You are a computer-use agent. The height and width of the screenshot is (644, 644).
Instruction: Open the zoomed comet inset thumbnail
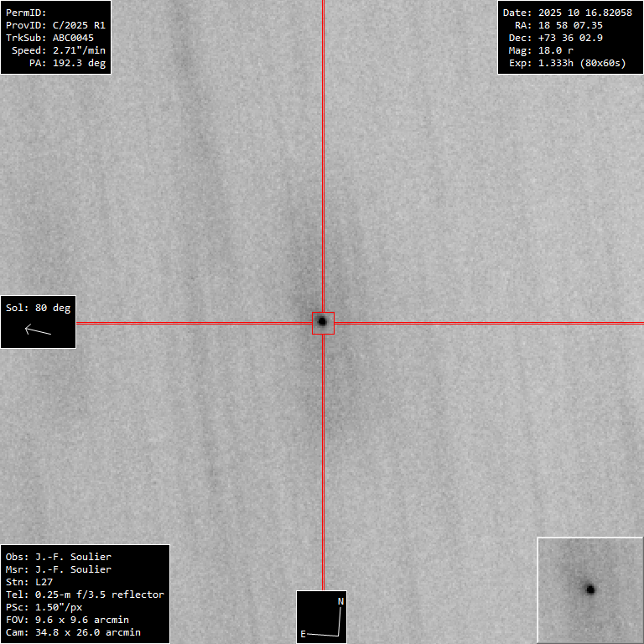[x=589, y=589]
